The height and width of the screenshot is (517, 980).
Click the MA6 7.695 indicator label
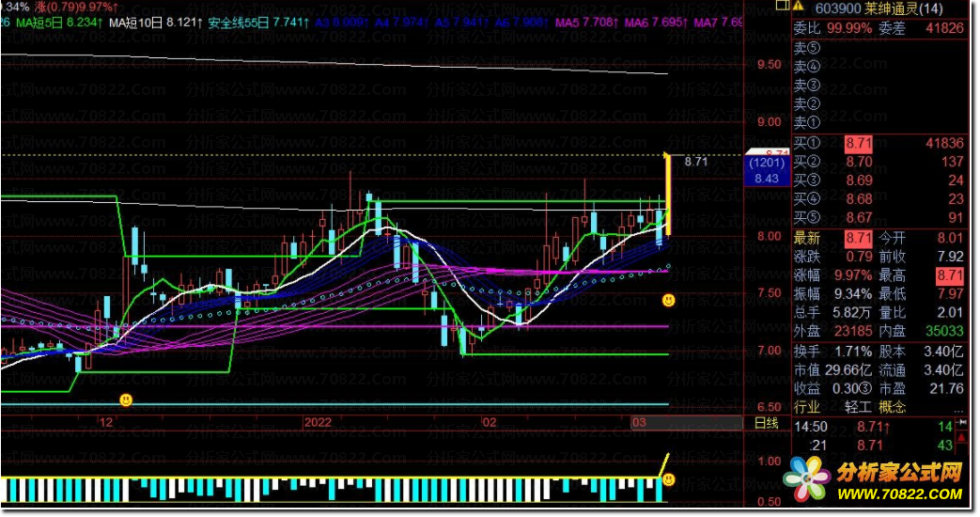pyautogui.click(x=656, y=23)
